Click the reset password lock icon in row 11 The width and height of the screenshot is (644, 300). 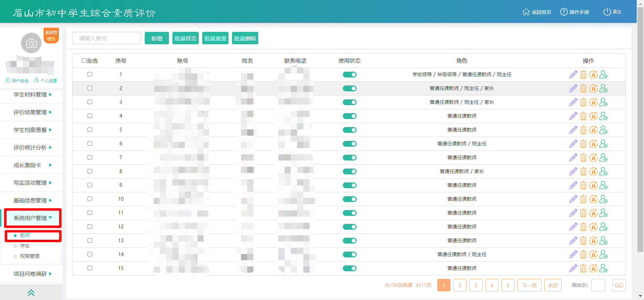[593, 213]
